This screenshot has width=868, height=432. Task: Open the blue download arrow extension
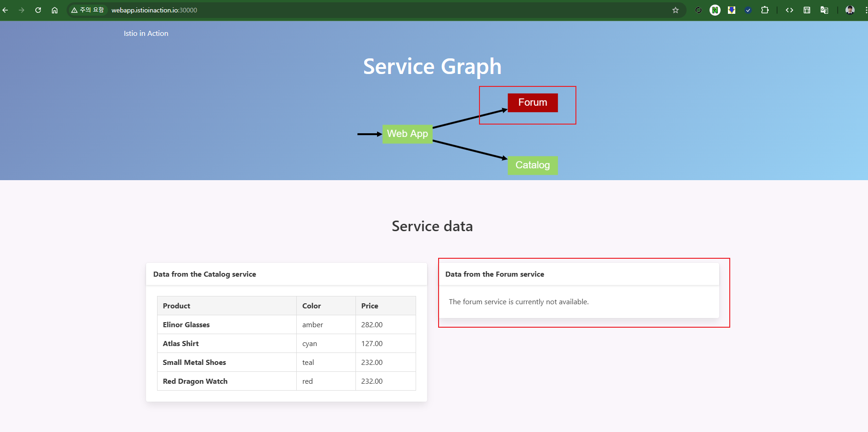click(x=732, y=10)
